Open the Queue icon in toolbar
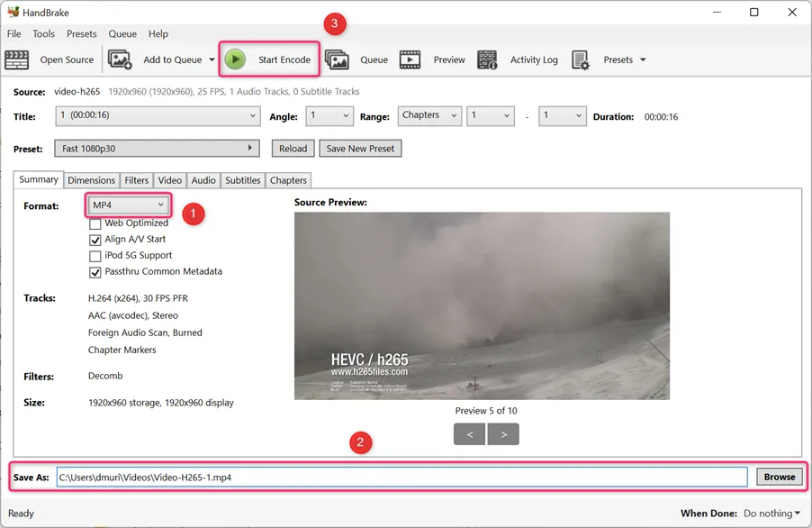This screenshot has height=528, width=812. (x=337, y=59)
